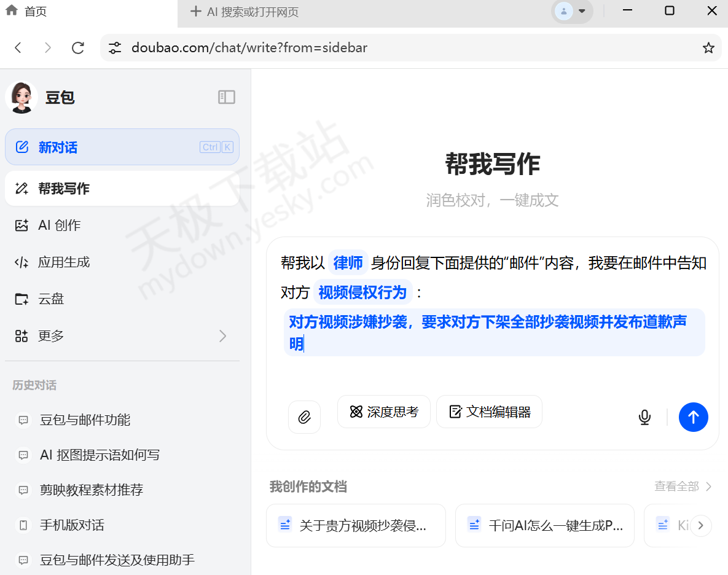This screenshot has height=575, width=728.
Task: Open the 关于贵方视频抄袭侵... document card
Action: pos(356,525)
